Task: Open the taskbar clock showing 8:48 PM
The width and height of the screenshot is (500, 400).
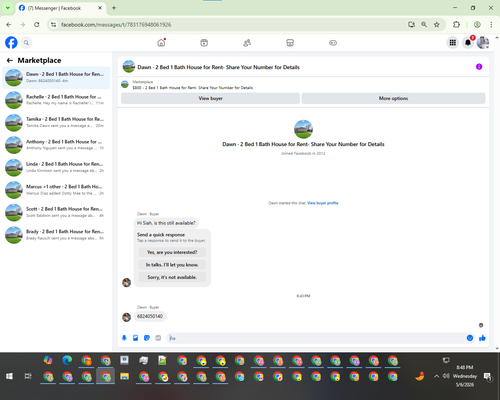Action: point(465,376)
